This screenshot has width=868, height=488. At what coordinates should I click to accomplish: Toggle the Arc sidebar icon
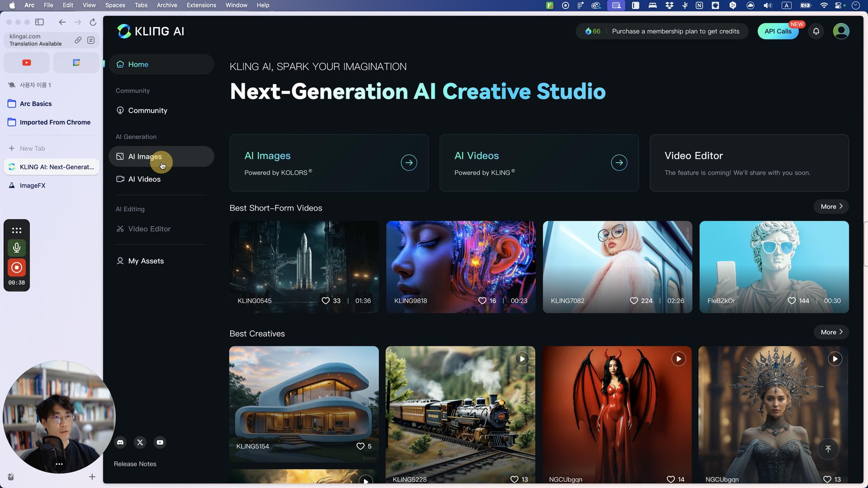40,22
